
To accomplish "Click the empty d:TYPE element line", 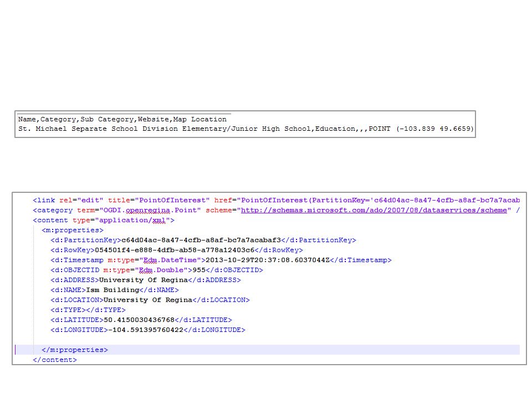I will pyautogui.click(x=88, y=310).
